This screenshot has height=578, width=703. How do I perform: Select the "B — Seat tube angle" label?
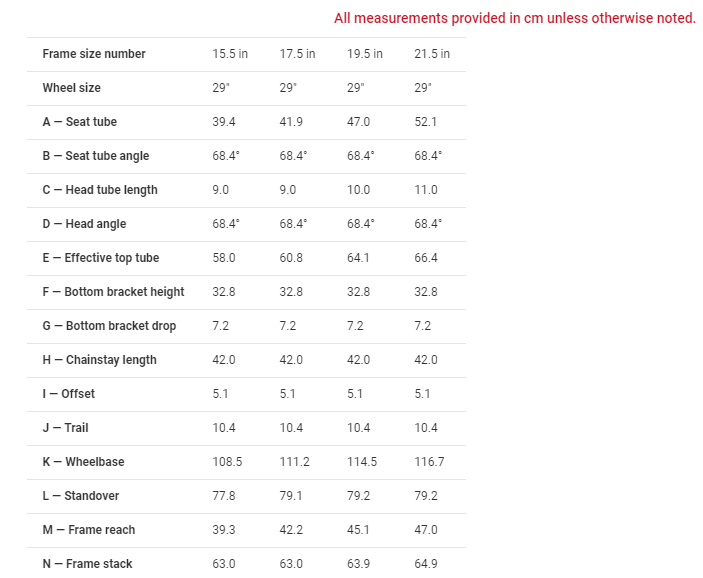point(96,156)
